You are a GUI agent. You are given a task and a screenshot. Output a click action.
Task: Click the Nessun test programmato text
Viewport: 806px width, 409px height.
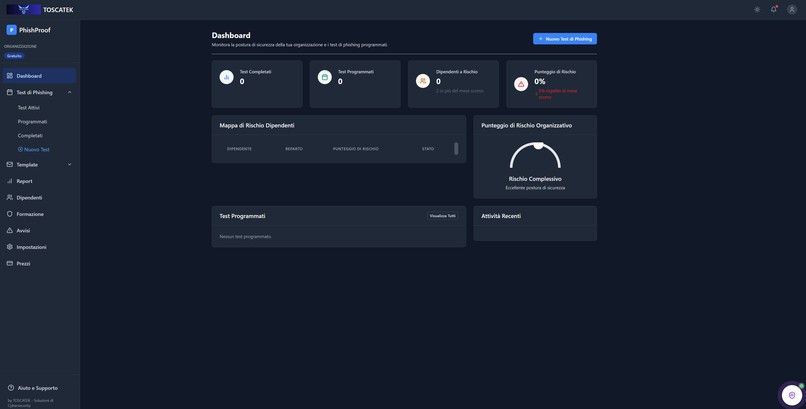tap(246, 237)
